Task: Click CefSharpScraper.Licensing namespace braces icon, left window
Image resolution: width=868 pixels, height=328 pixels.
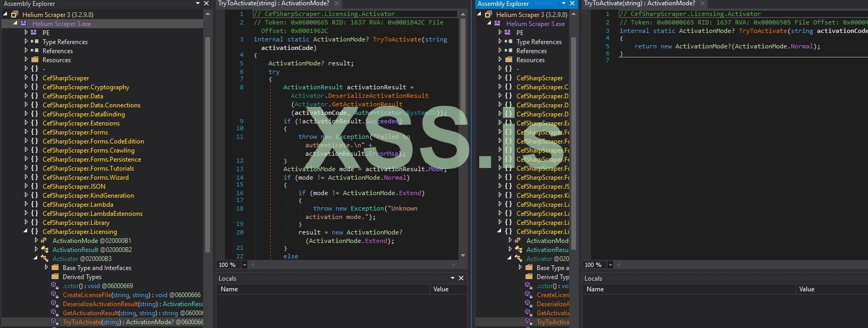Action: click(34, 232)
